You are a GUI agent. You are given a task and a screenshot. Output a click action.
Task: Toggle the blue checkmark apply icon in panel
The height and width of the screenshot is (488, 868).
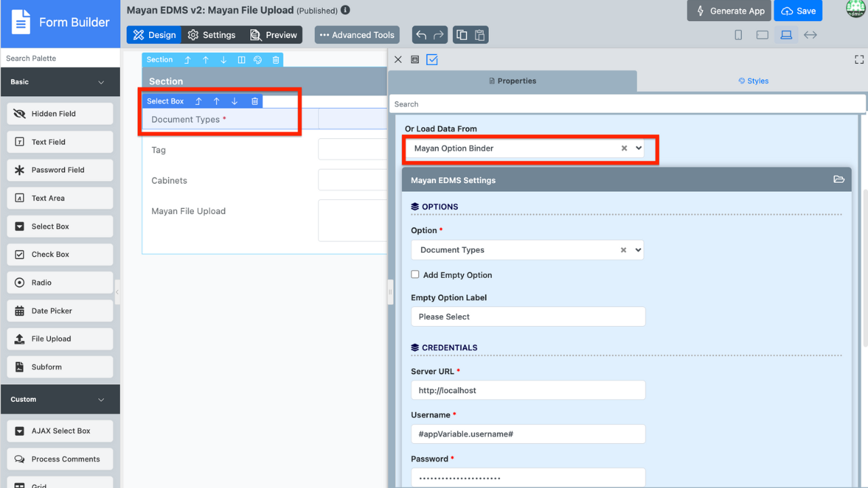(432, 60)
